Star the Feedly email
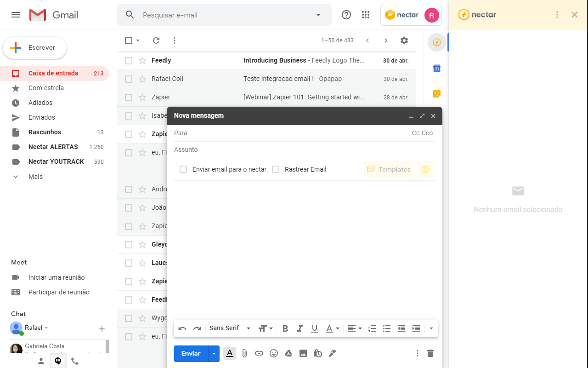 (141, 60)
